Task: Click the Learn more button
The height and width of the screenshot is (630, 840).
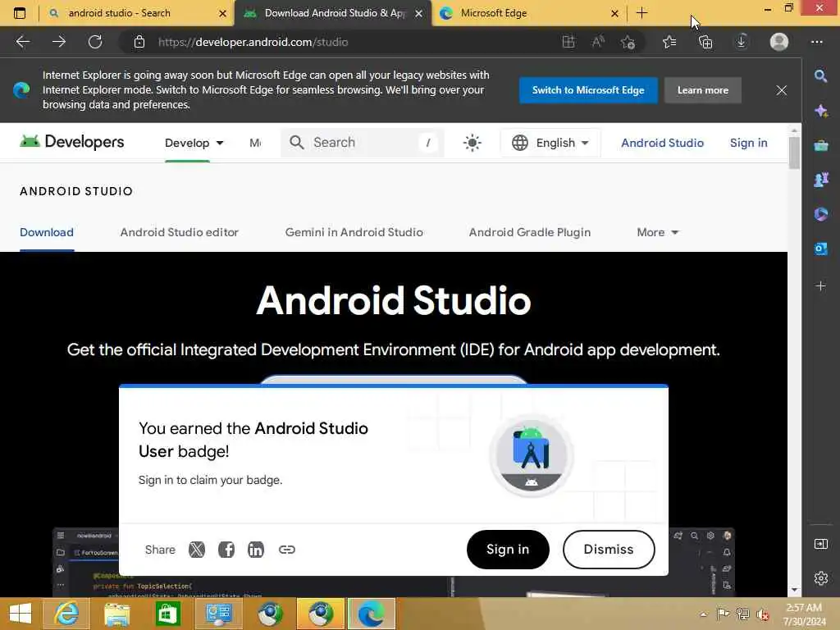Action: click(703, 90)
